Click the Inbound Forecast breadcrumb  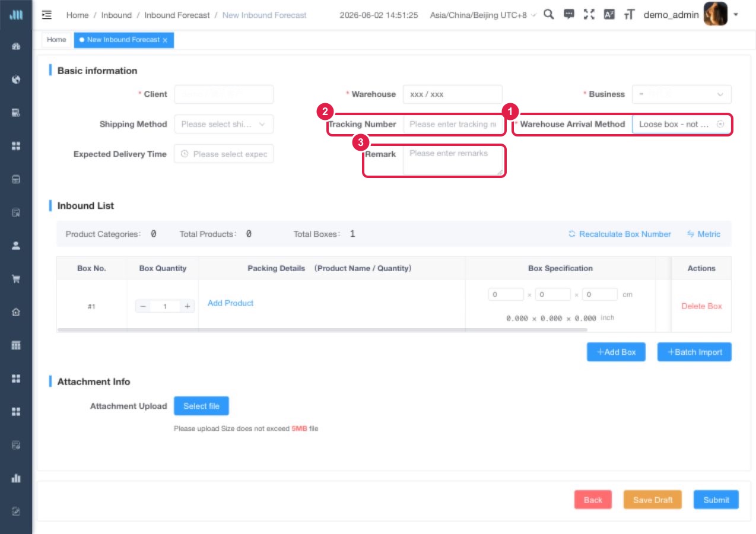[177, 15]
